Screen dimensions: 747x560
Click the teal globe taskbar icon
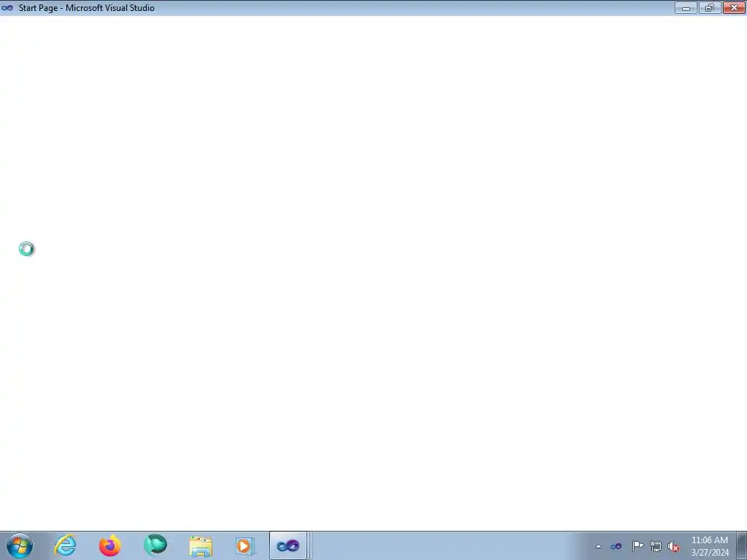click(155, 545)
